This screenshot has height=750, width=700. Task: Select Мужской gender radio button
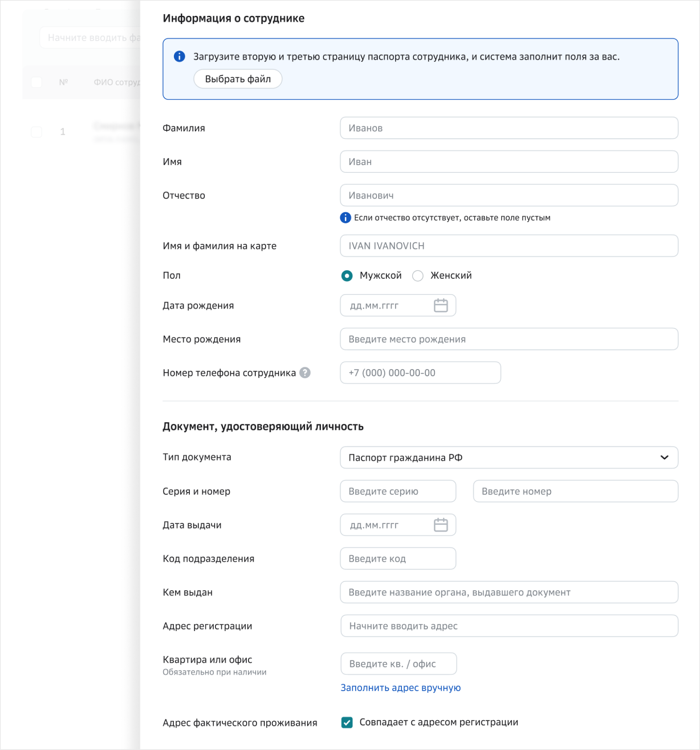point(347,276)
